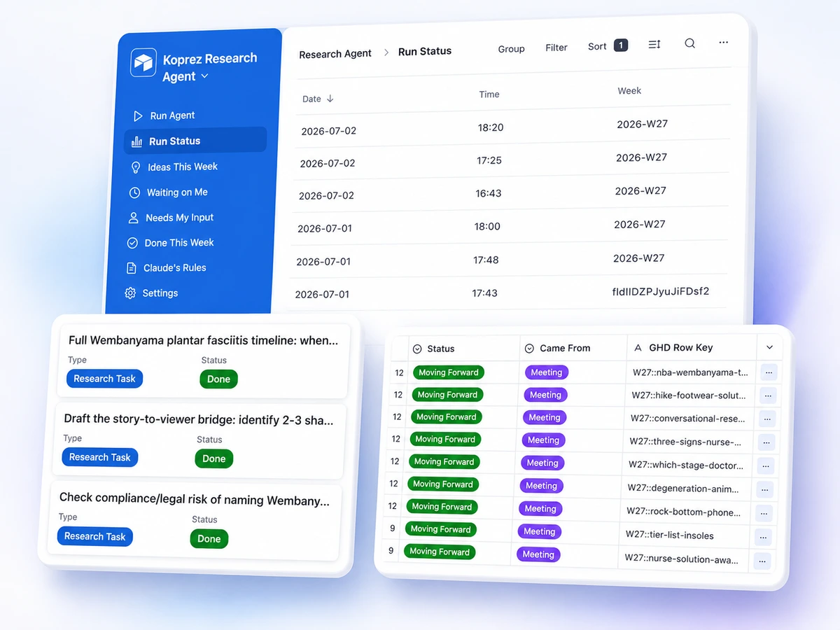Click the Run Status breadcrumb title
The image size is (840, 630).
[x=425, y=51]
